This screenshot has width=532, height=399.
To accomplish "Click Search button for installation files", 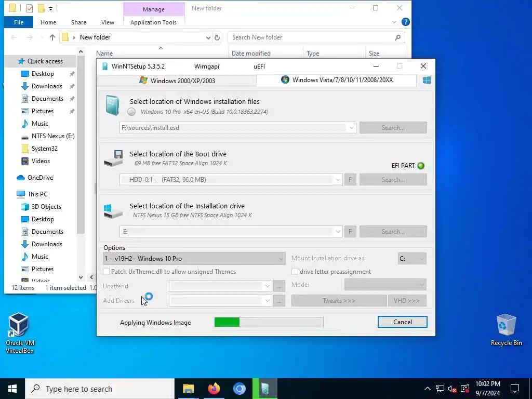I will pyautogui.click(x=393, y=128).
